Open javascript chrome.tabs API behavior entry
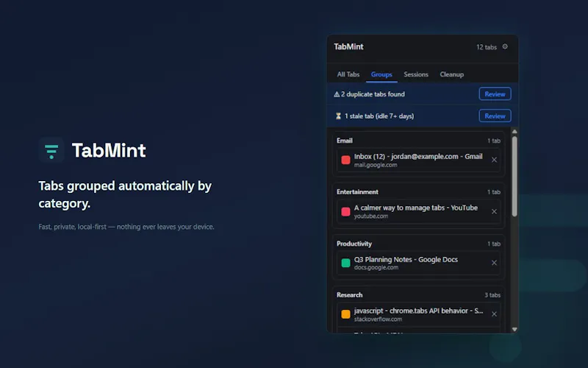This screenshot has height=368, width=588. click(x=418, y=314)
